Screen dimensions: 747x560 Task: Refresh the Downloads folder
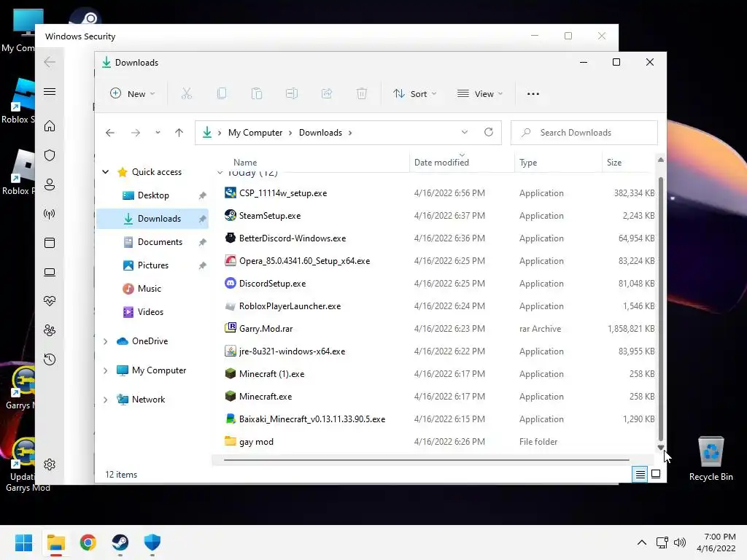tap(489, 133)
